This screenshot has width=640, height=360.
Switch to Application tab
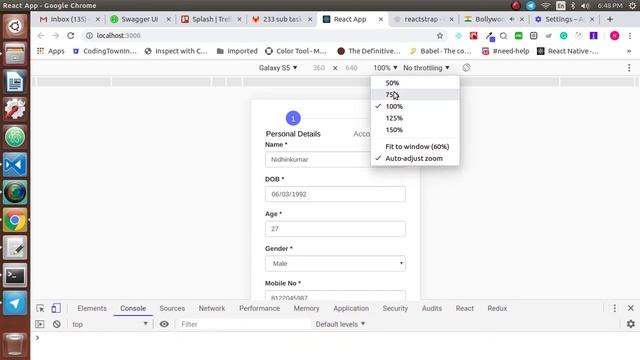(351, 308)
